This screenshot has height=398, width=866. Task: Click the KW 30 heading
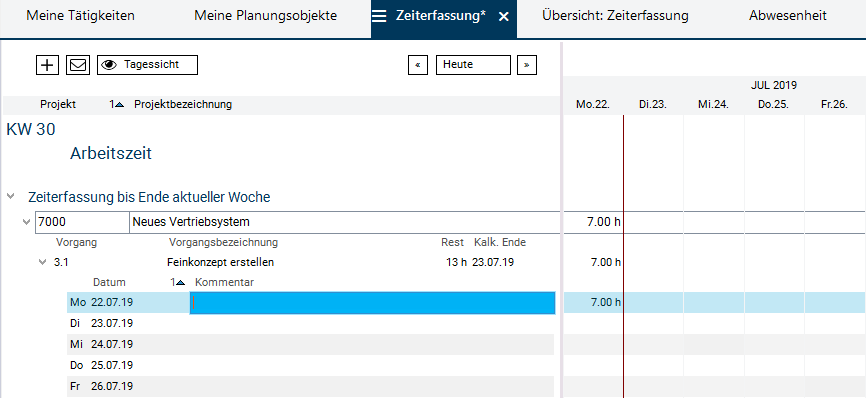tap(30, 130)
